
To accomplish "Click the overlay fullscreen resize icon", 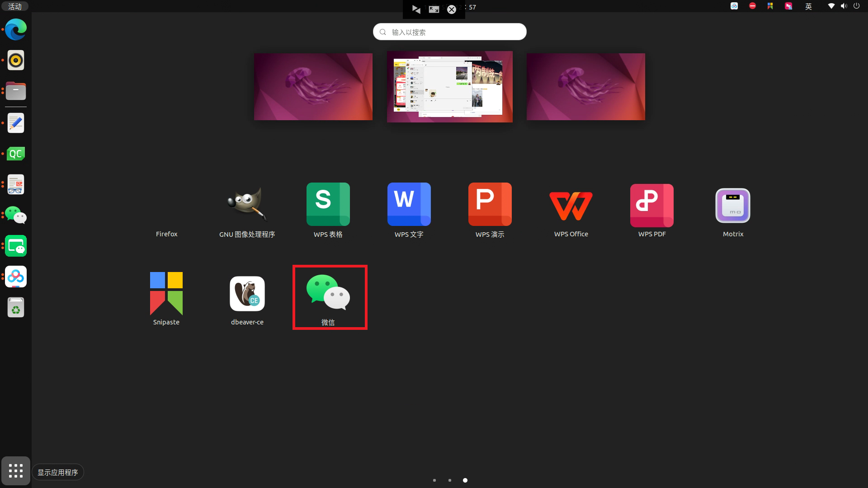I will click(434, 9).
